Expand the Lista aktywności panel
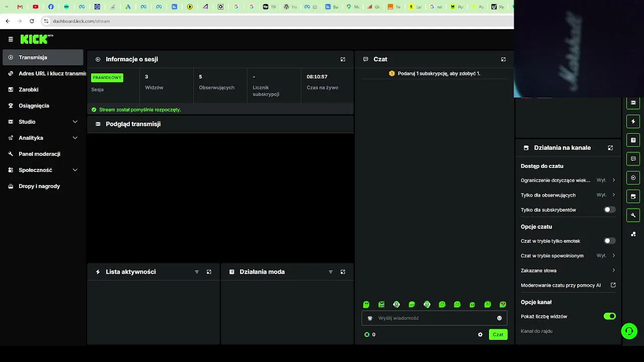644x362 pixels. [209, 272]
